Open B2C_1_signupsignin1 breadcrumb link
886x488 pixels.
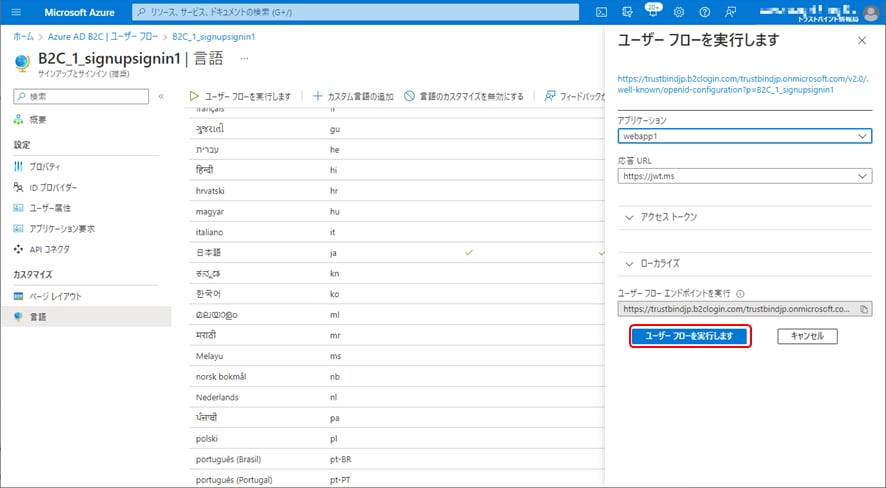coord(214,37)
